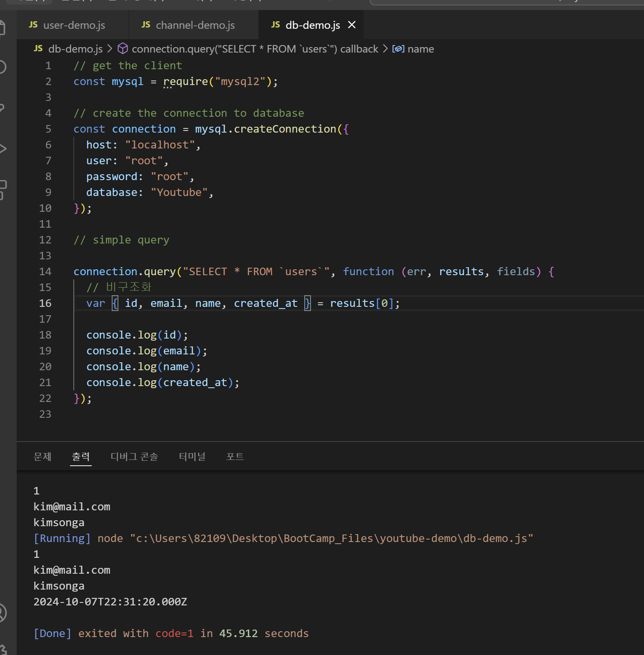Open the Explorer view in activity bar
Viewport: 644px width, 655px height.
click(2, 28)
